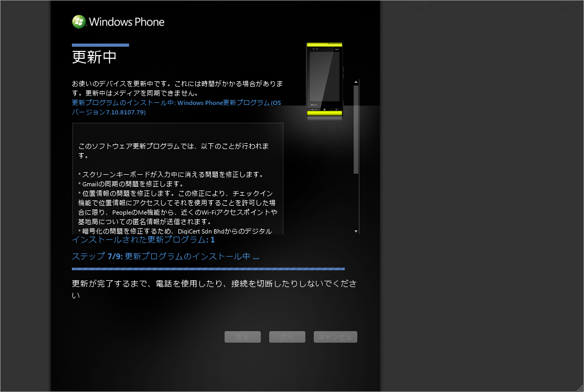Click the DigiCert Sdn Bhd note line
Screen dimensions: 584x392
click(x=175, y=231)
